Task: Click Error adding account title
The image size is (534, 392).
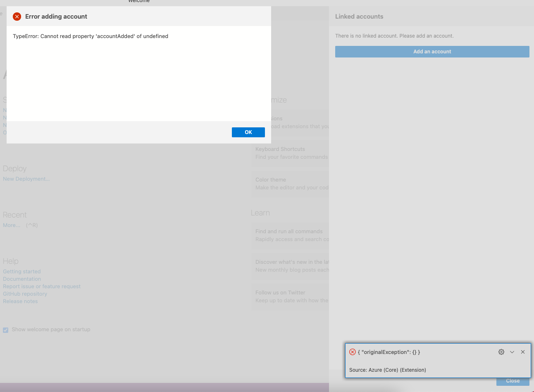Action: (56, 17)
